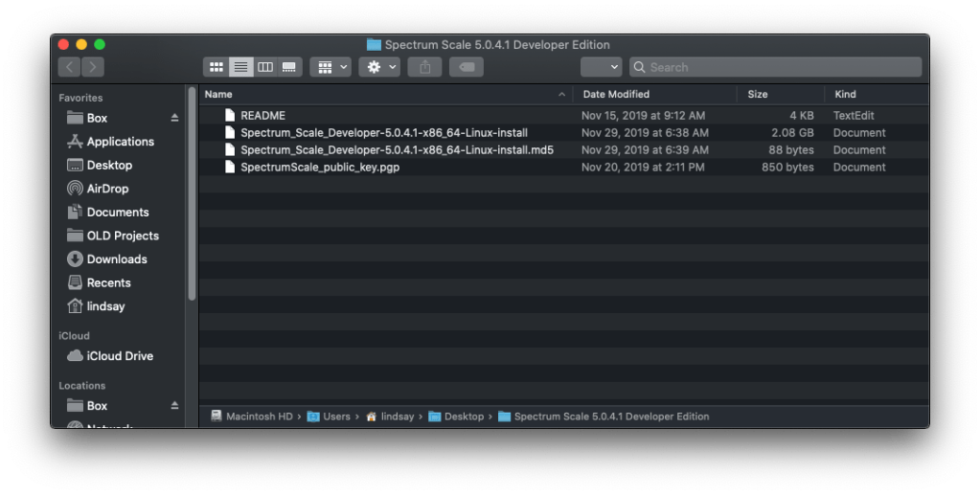The height and width of the screenshot is (495, 980).
Task: Sort by the Name column header
Action: point(383,94)
